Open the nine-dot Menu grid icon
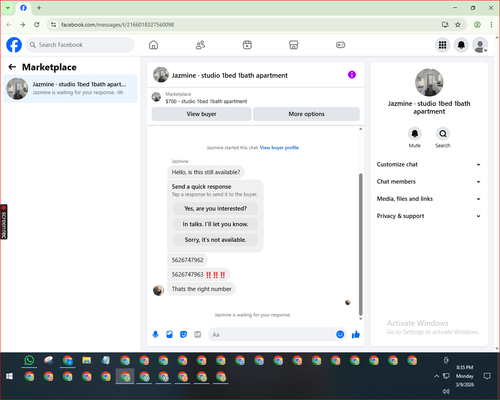 tap(442, 45)
